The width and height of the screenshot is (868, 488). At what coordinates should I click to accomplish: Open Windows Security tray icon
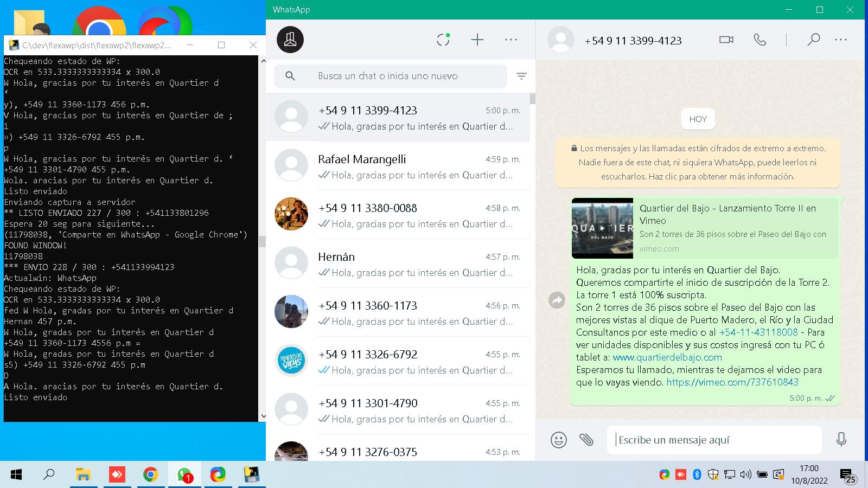pyautogui.click(x=713, y=475)
